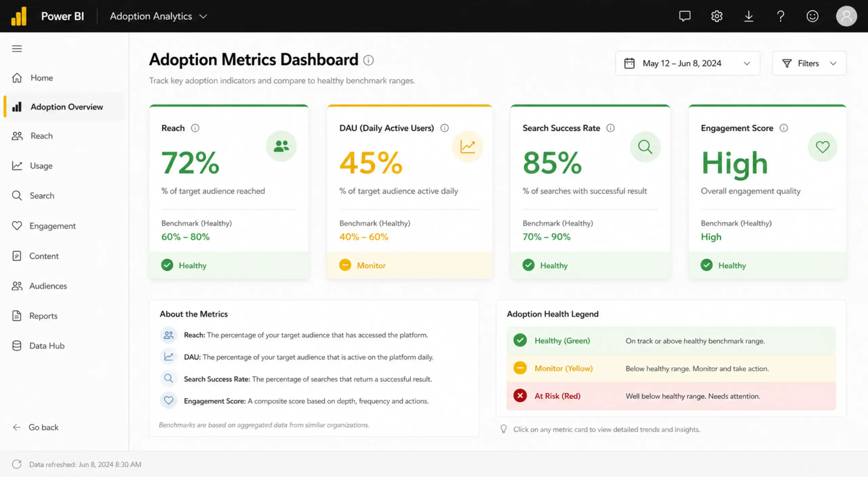Image resolution: width=868 pixels, height=477 pixels.
Task: Click the Power BI logo icon
Action: [x=19, y=16]
